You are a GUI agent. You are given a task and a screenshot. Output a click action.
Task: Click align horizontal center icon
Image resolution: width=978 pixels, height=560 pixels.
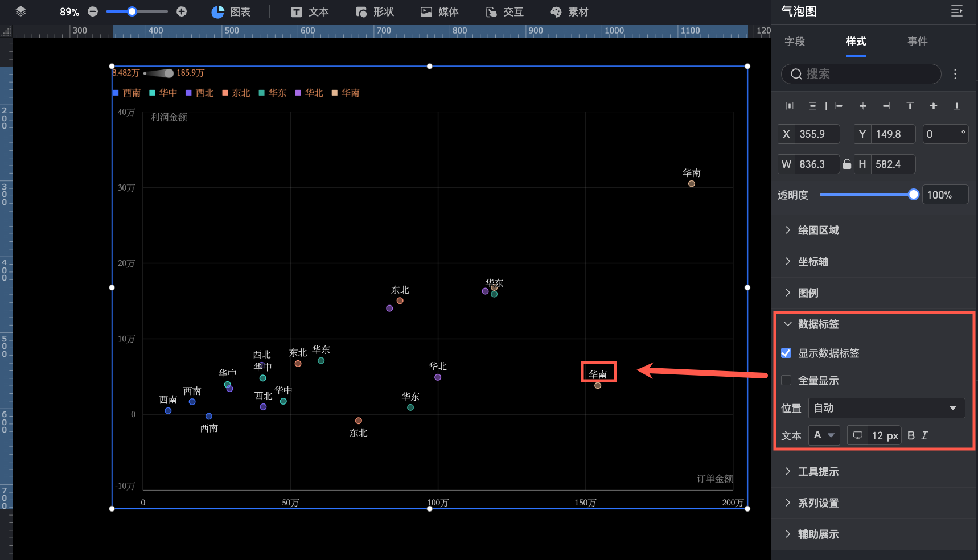(863, 106)
